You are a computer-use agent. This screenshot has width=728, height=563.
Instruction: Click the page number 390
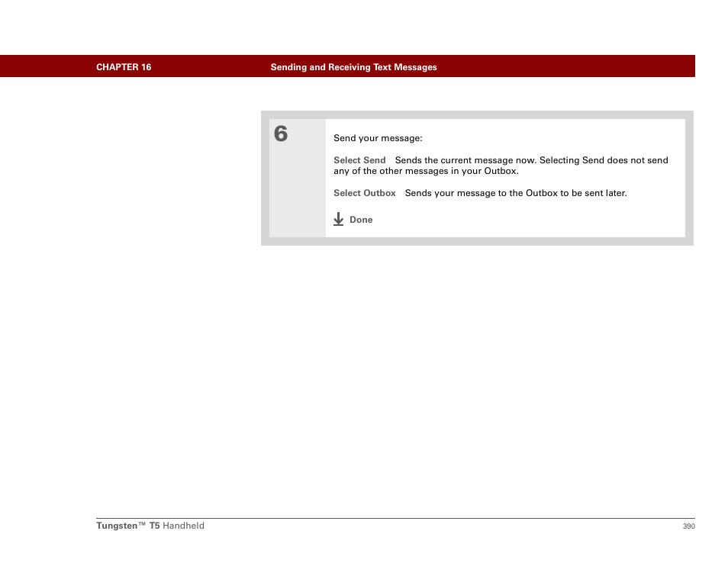tap(688, 526)
